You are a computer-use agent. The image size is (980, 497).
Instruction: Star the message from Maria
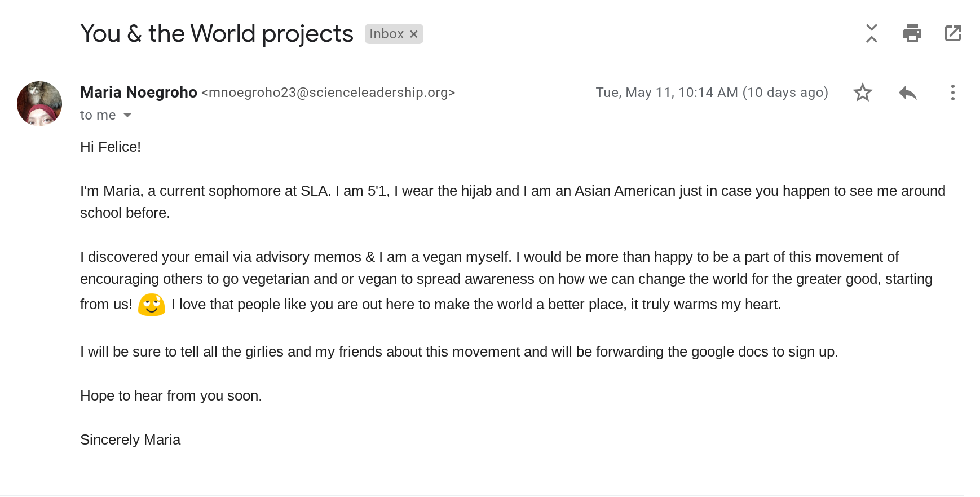click(862, 93)
